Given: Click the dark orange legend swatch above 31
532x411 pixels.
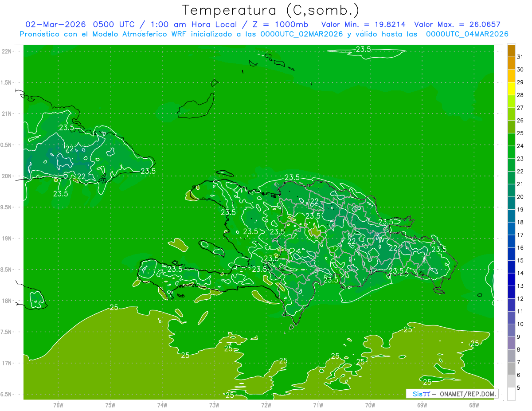Looking at the screenshot, I should [x=511, y=51].
